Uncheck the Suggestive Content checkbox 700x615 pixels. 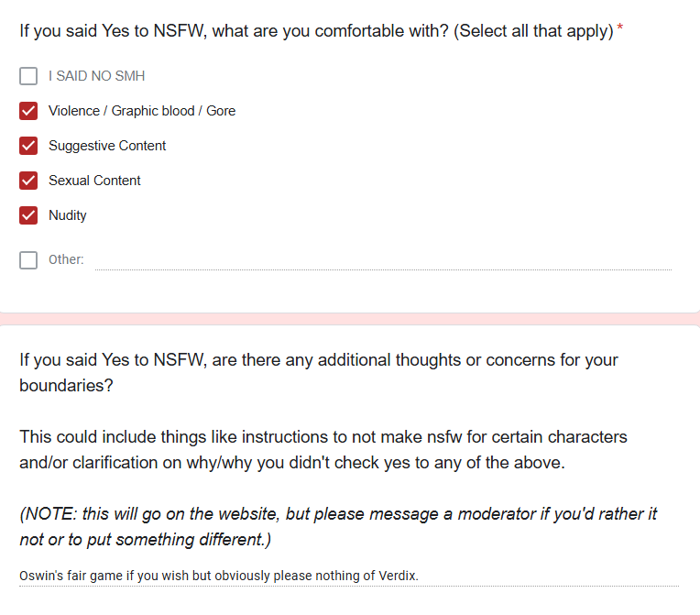28,146
